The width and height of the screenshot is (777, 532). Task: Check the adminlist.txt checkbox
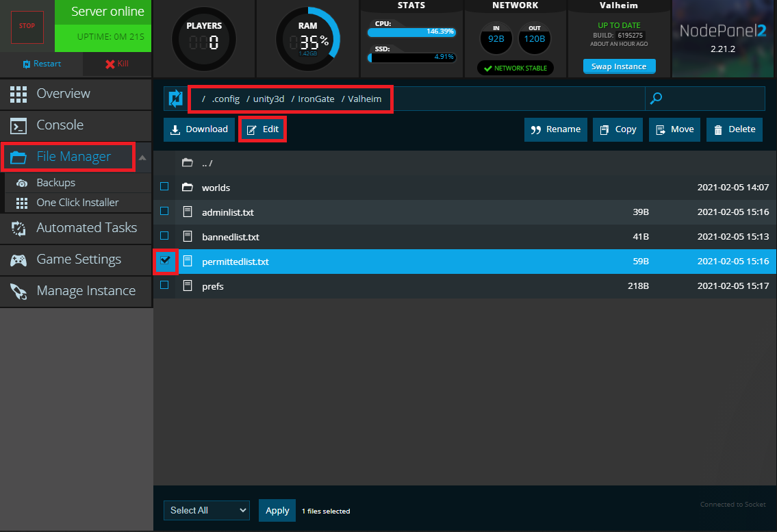[x=164, y=212]
